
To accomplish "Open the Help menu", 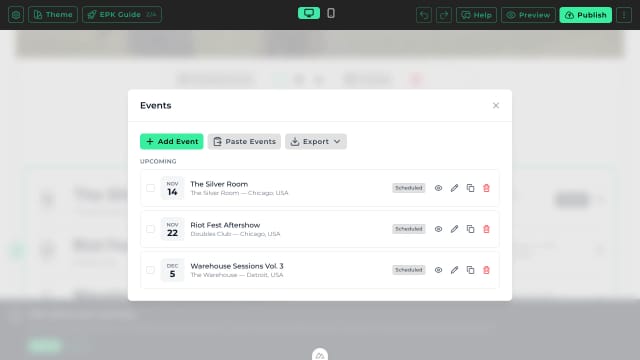I will click(476, 15).
